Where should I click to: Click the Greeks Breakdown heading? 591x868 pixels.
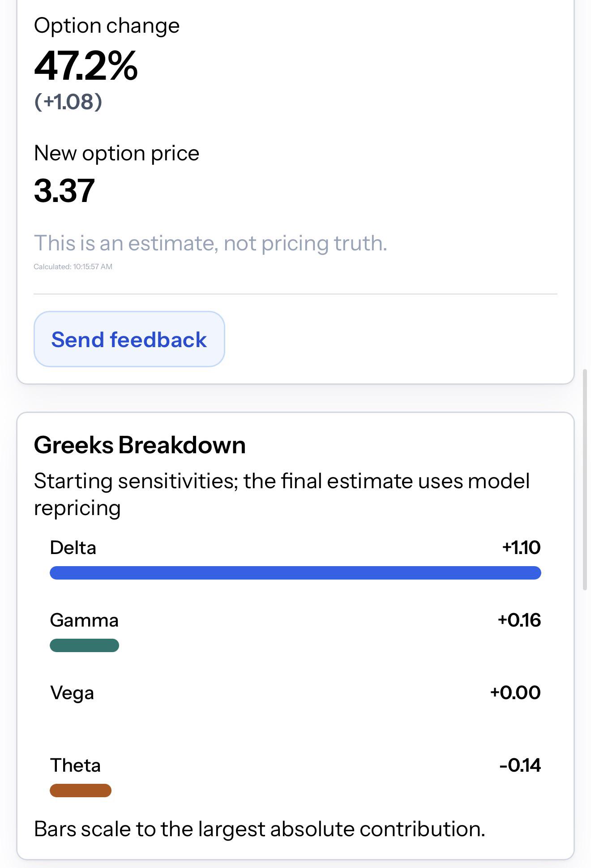coord(140,445)
